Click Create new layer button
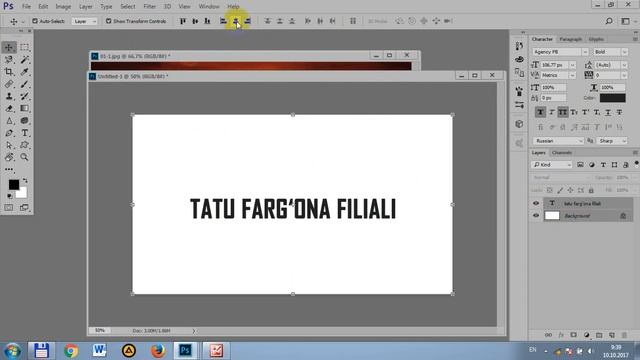This screenshot has height=360, width=640. click(611, 335)
